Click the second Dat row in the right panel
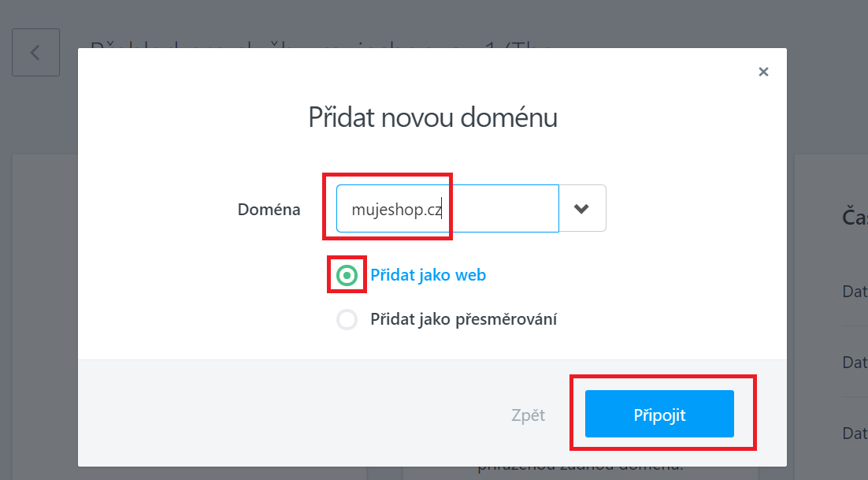This screenshot has height=480, width=868. [854, 363]
